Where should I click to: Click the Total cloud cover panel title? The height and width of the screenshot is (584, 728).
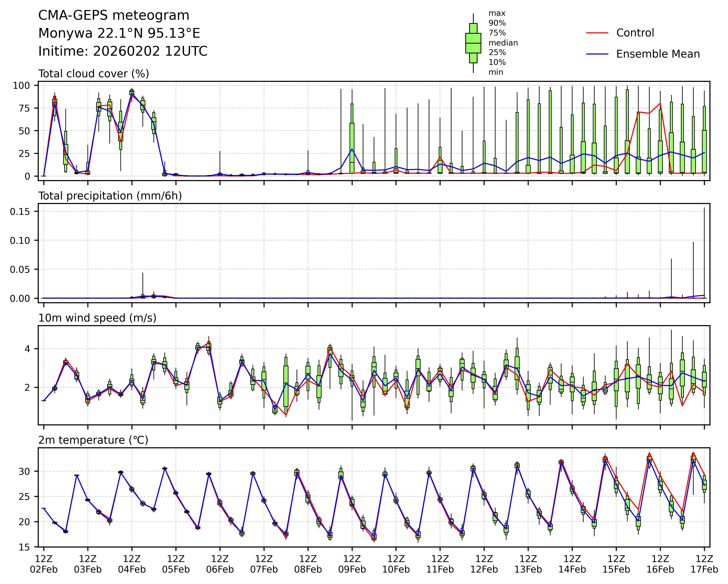pos(94,74)
